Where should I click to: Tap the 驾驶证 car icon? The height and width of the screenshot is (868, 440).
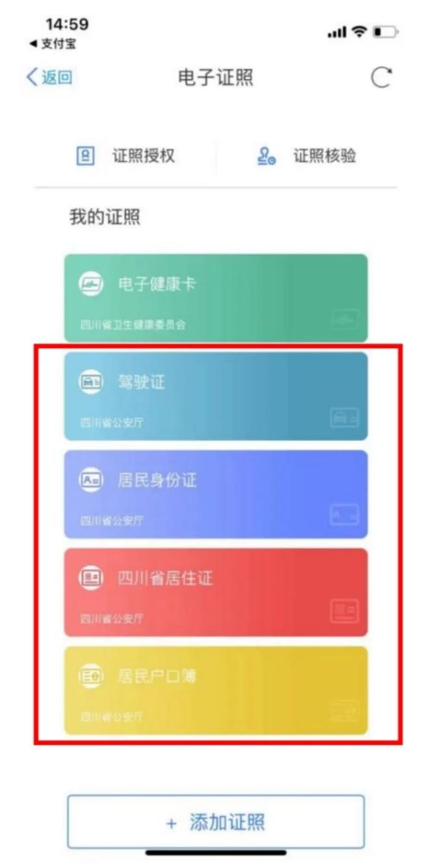pyautogui.click(x=91, y=383)
